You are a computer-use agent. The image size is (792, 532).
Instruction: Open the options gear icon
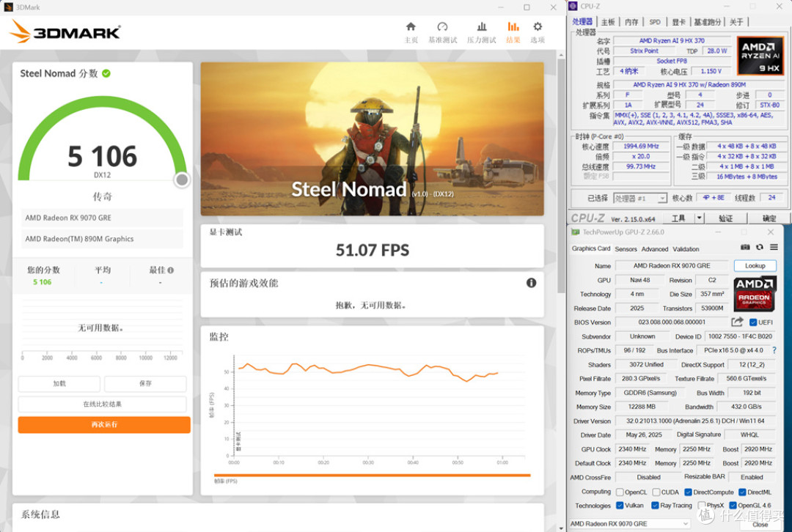pos(538,27)
